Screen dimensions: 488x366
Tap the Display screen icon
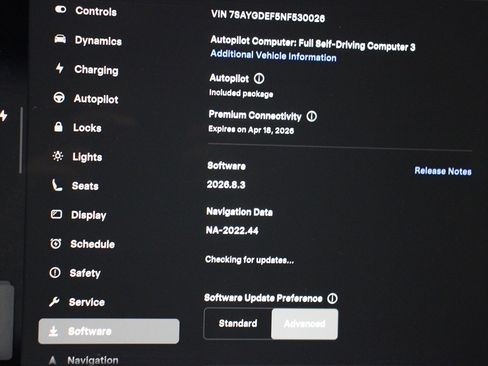[x=56, y=214]
